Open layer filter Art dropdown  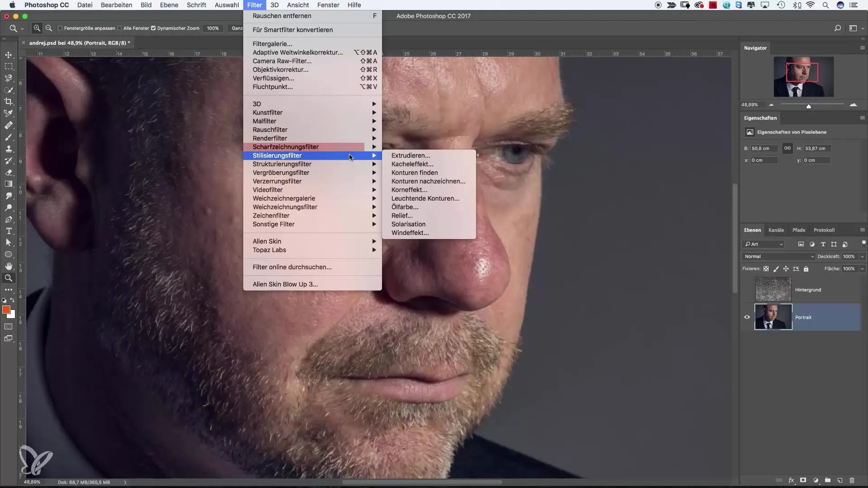tap(764, 244)
